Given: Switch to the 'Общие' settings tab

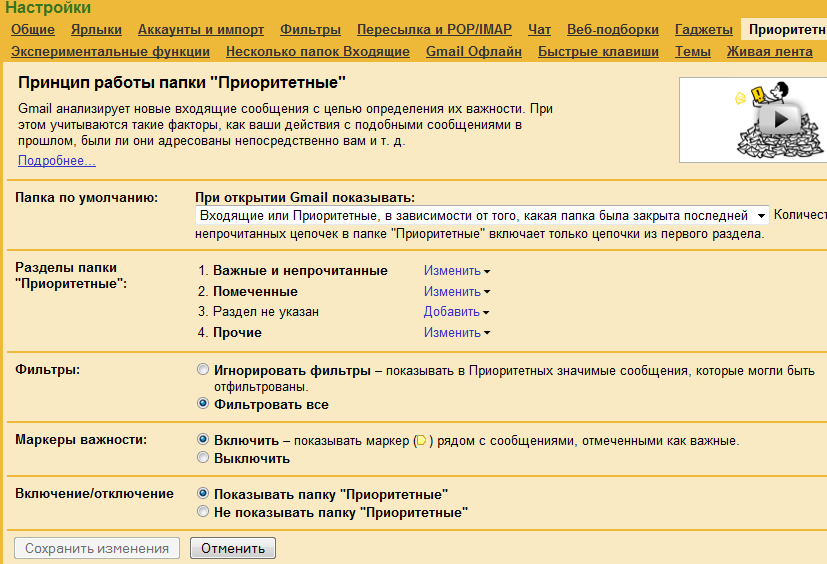Looking at the screenshot, I should click(x=33, y=30).
